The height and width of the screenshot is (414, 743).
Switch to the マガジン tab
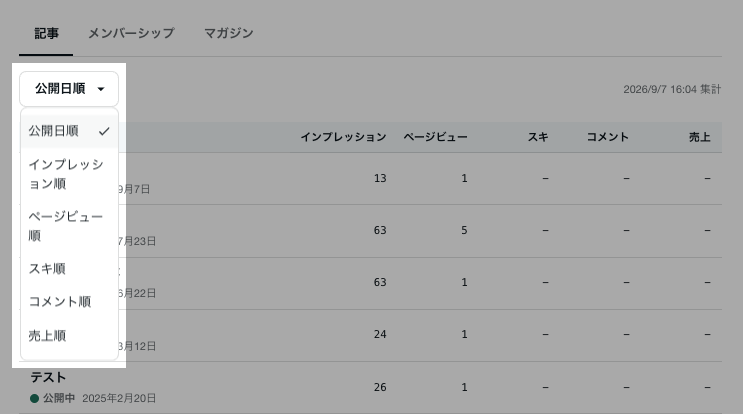[229, 33]
